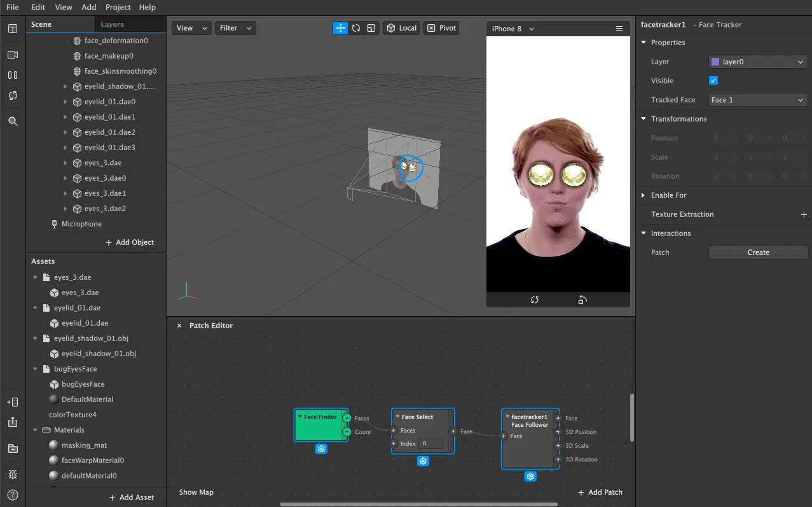Viewport: 812px width, 507px height.
Task: Select the move/translate manipulator tool
Action: [340, 28]
